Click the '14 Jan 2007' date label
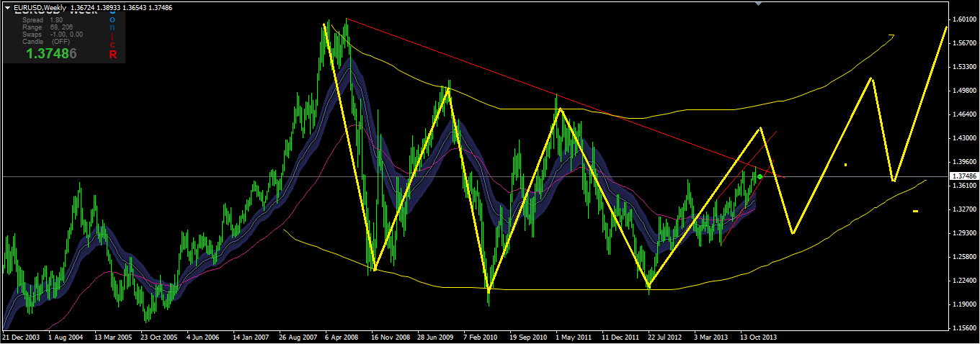Screen dimensions: 980x344 251,337
